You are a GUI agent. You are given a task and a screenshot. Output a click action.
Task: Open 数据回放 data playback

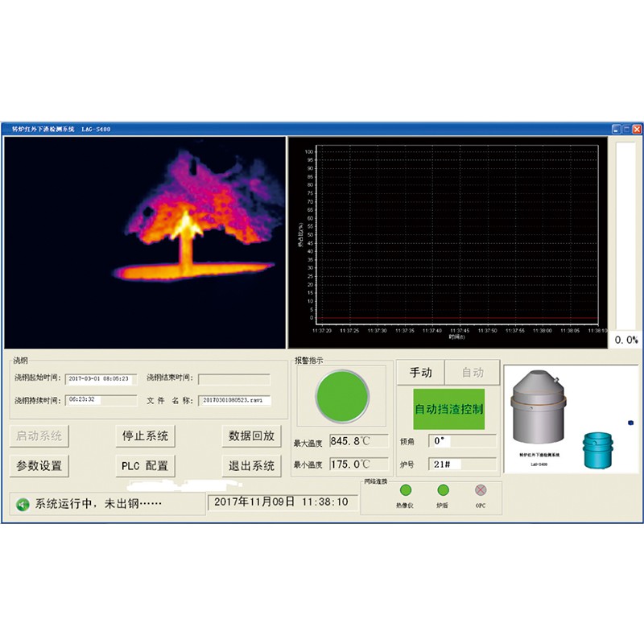pyautogui.click(x=251, y=436)
